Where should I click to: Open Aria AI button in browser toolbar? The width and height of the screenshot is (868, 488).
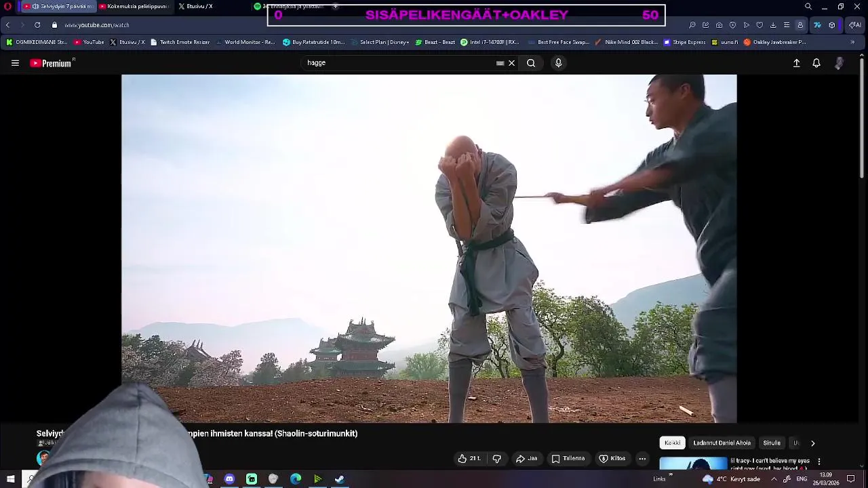(855, 25)
